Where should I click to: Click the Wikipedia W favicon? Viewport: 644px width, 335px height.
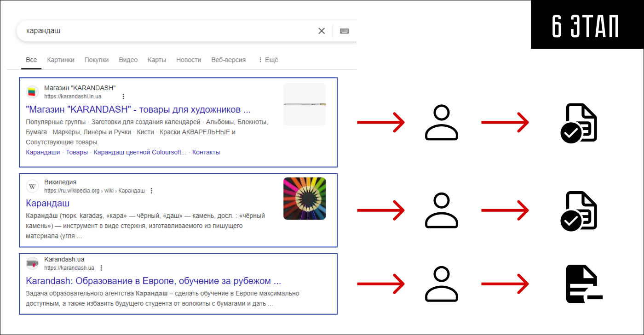coord(32,186)
